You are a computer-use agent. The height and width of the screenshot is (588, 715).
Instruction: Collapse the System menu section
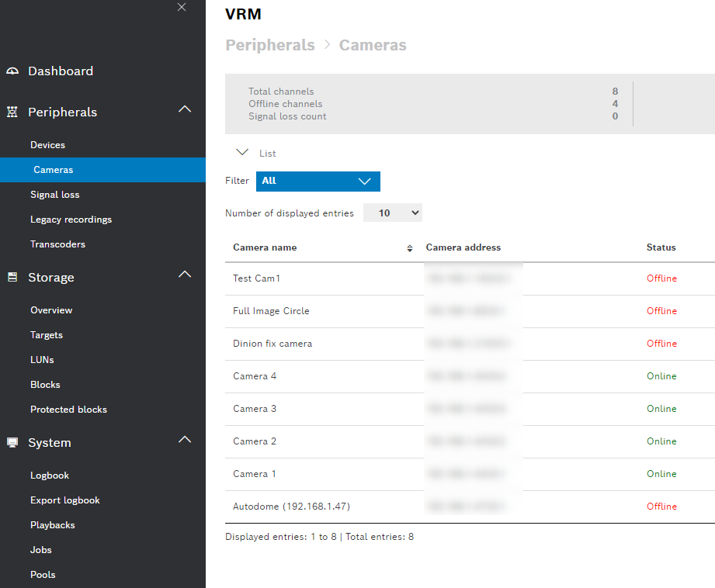pos(185,440)
